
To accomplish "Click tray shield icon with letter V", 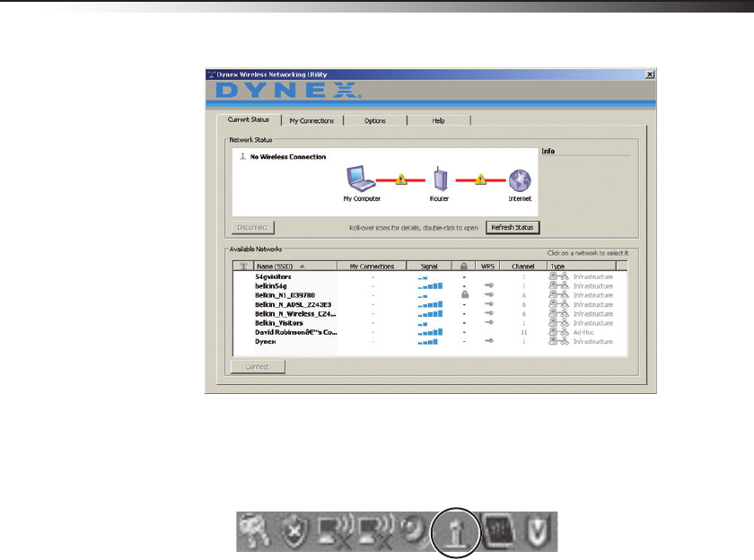I will click(538, 531).
